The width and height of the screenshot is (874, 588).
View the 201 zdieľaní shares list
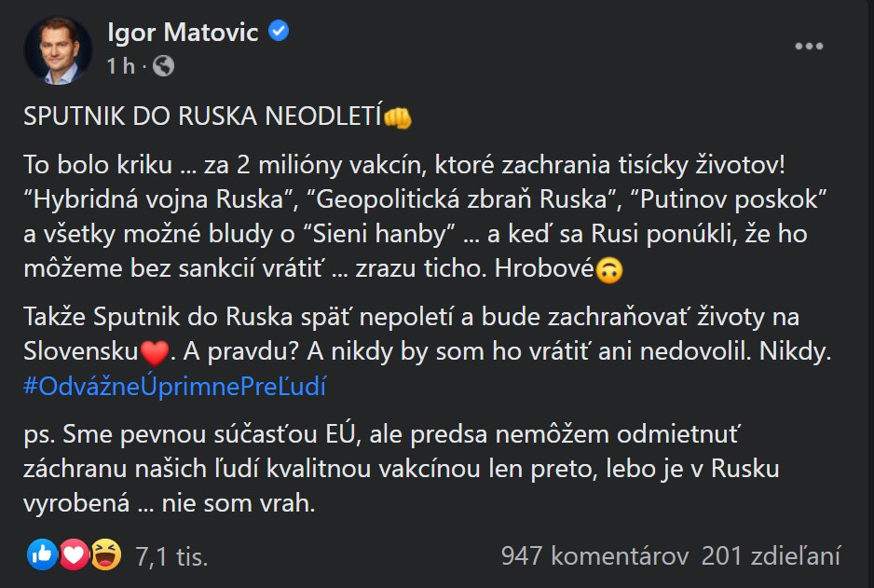click(771, 556)
